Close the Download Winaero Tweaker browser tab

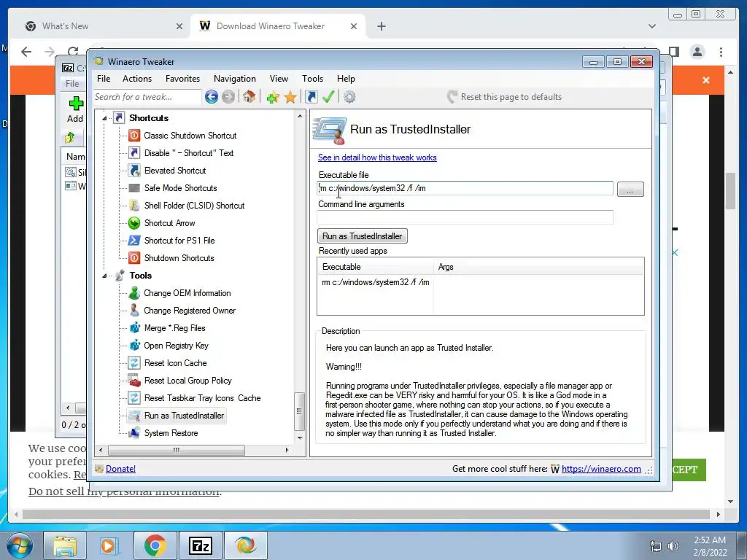pos(354,26)
